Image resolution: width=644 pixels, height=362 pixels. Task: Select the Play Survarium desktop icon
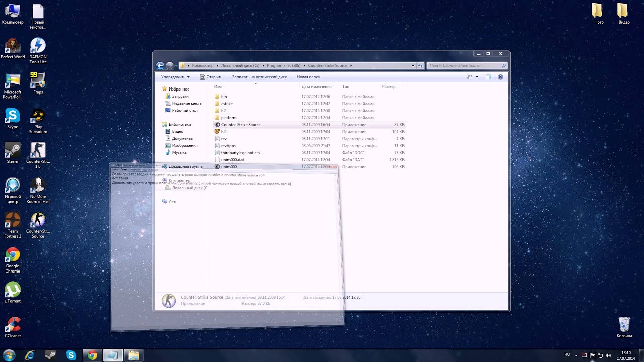38,121
